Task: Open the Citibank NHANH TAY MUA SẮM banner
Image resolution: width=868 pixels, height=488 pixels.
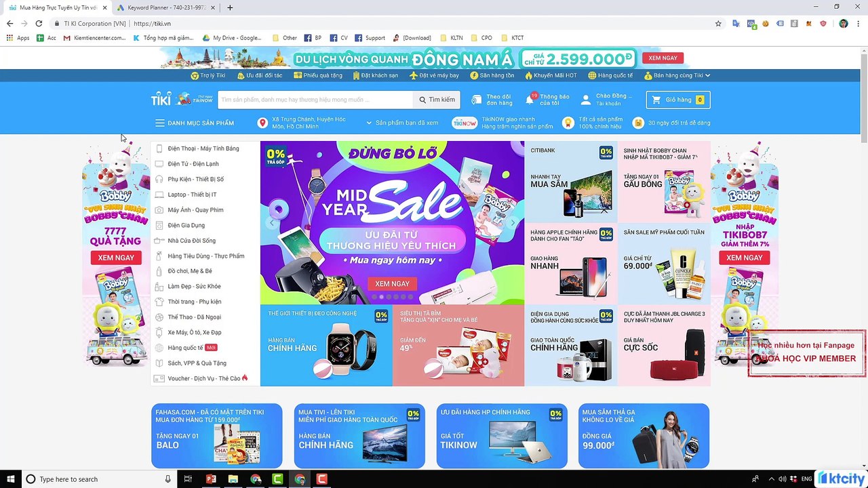Action: click(571, 182)
